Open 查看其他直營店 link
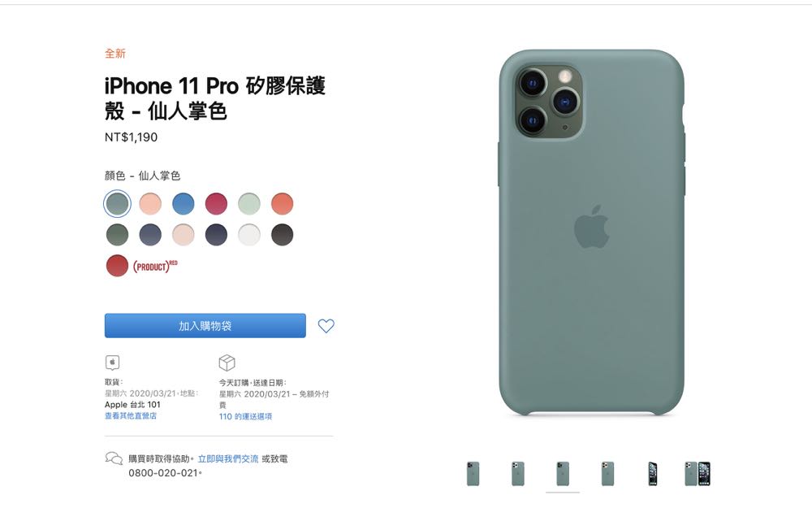The width and height of the screenshot is (812, 508). [x=131, y=415]
